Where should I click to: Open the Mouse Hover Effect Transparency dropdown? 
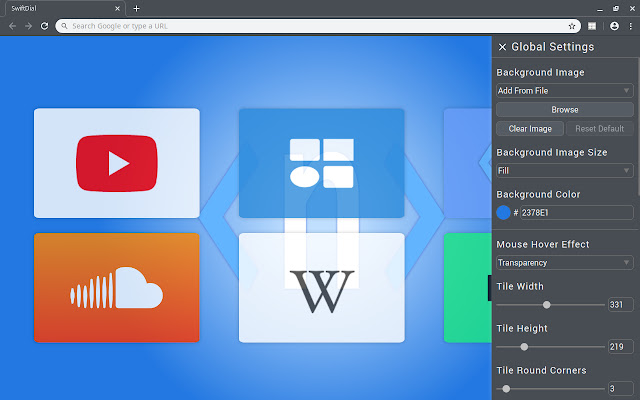(x=565, y=262)
